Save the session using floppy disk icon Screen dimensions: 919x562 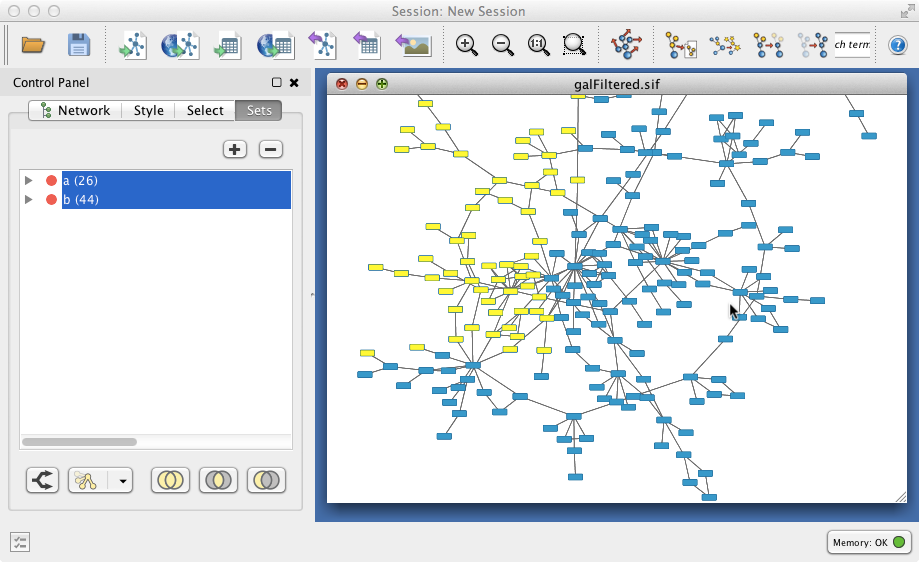tap(79, 44)
